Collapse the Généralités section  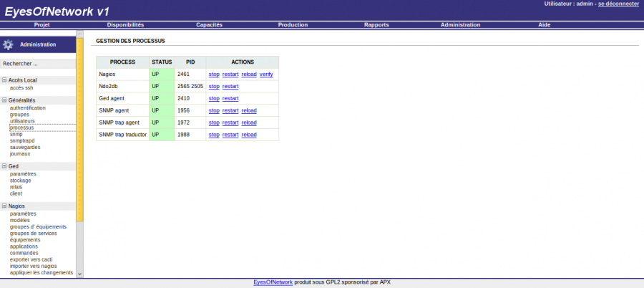click(4, 100)
